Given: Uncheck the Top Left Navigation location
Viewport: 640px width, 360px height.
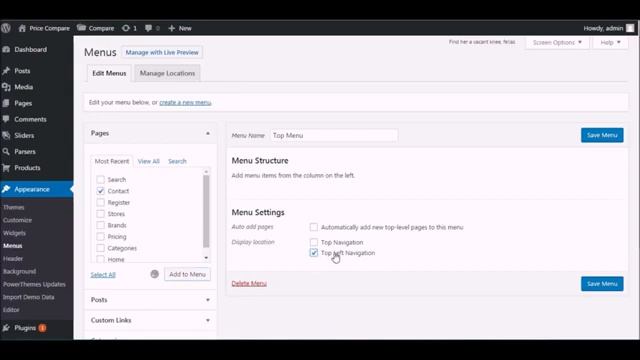Looking at the screenshot, I should tap(313, 253).
